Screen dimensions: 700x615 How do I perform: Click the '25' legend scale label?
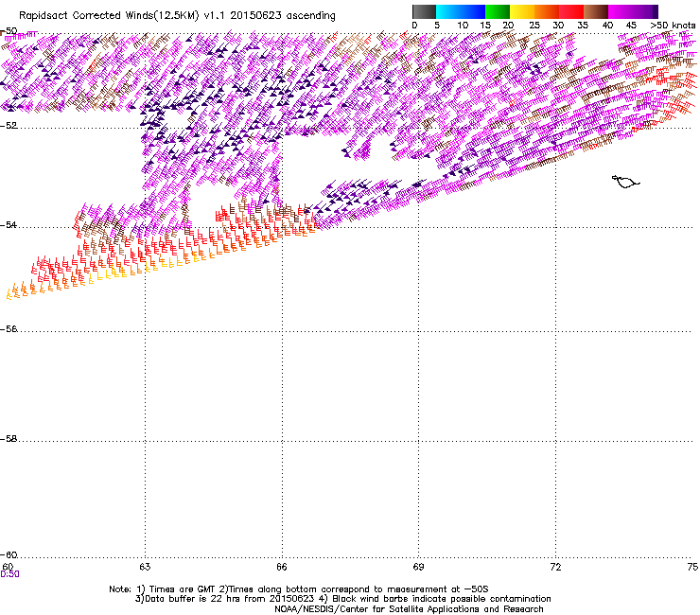[x=534, y=26]
